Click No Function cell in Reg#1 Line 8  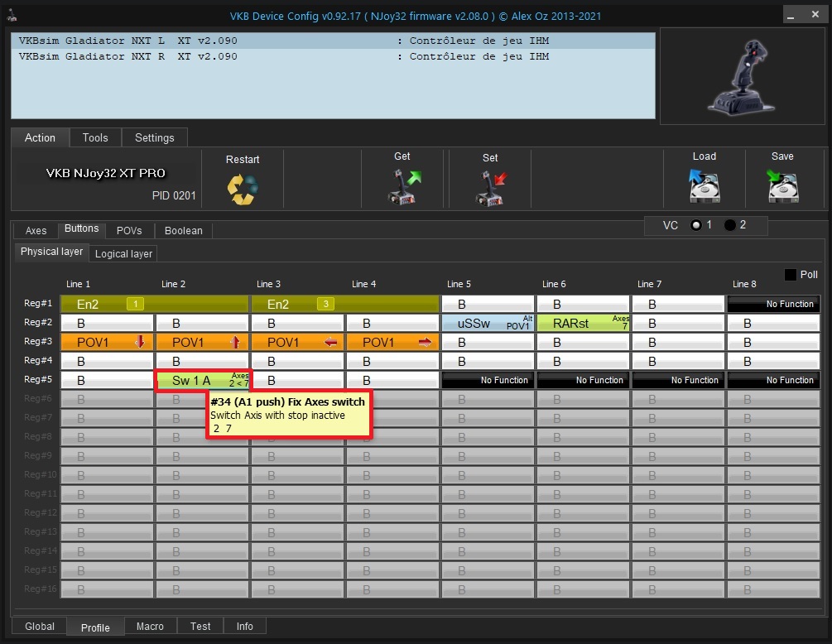click(773, 304)
